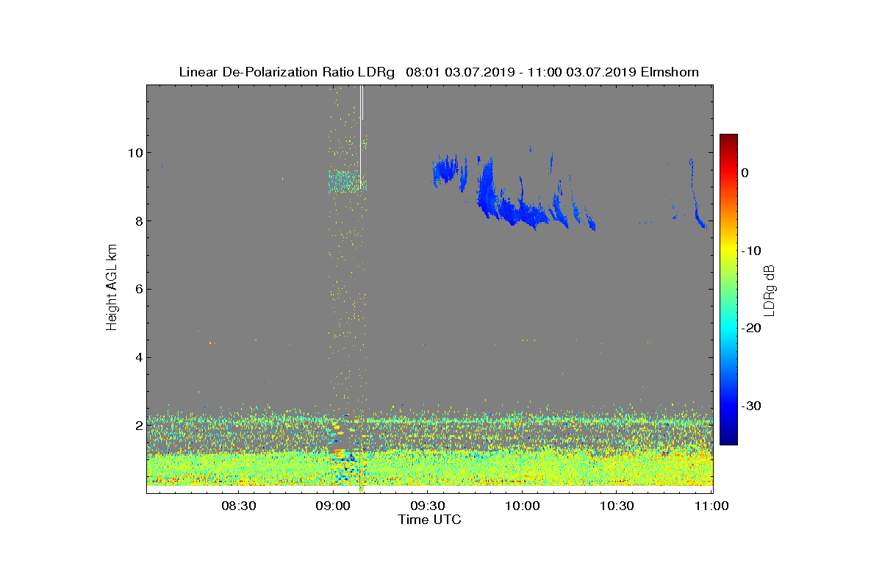This screenshot has height=588, width=882.
Task: Click the 11:00 time tick label
Action: (711, 506)
